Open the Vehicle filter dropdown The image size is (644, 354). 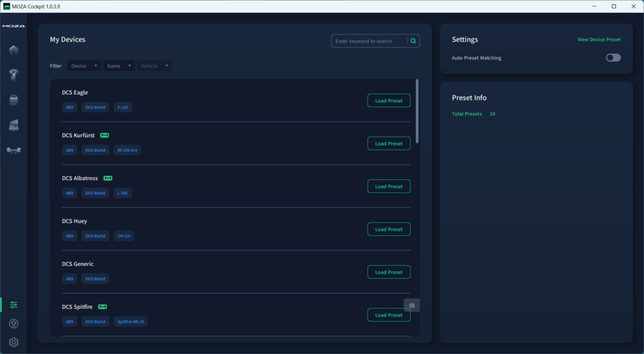(x=155, y=66)
